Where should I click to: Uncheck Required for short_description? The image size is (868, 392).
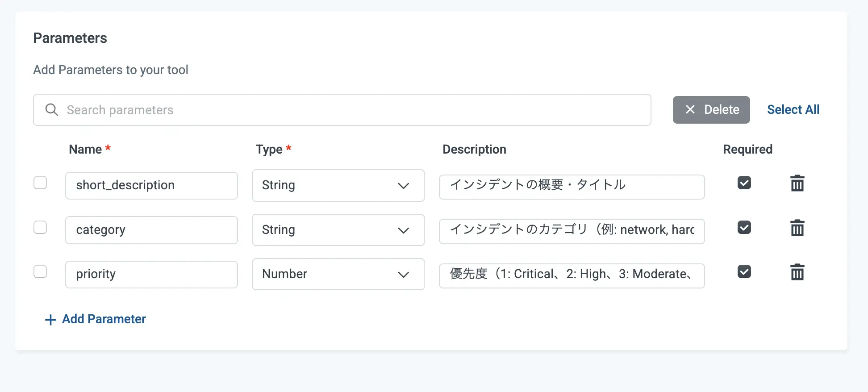744,183
